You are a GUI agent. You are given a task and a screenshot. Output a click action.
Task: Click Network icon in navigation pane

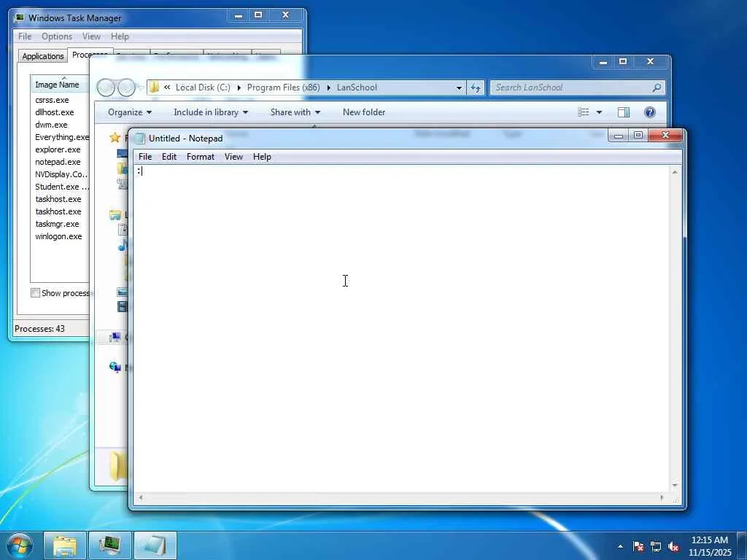pos(115,367)
